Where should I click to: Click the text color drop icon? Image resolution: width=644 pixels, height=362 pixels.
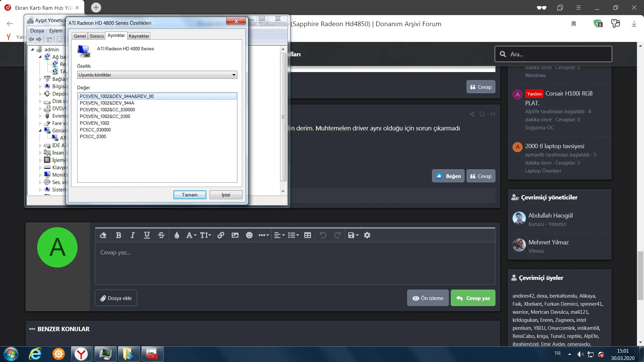point(177,235)
